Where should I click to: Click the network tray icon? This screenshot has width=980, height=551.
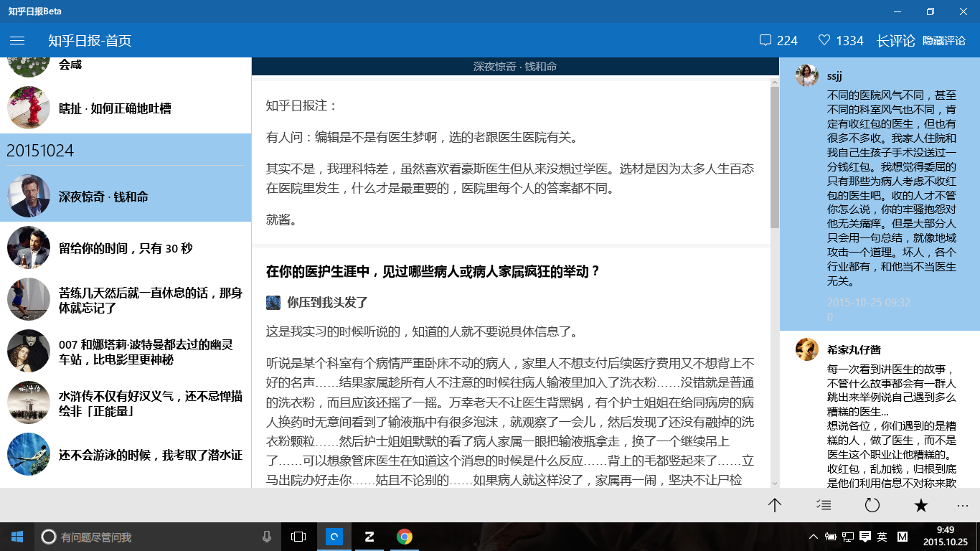(847, 537)
